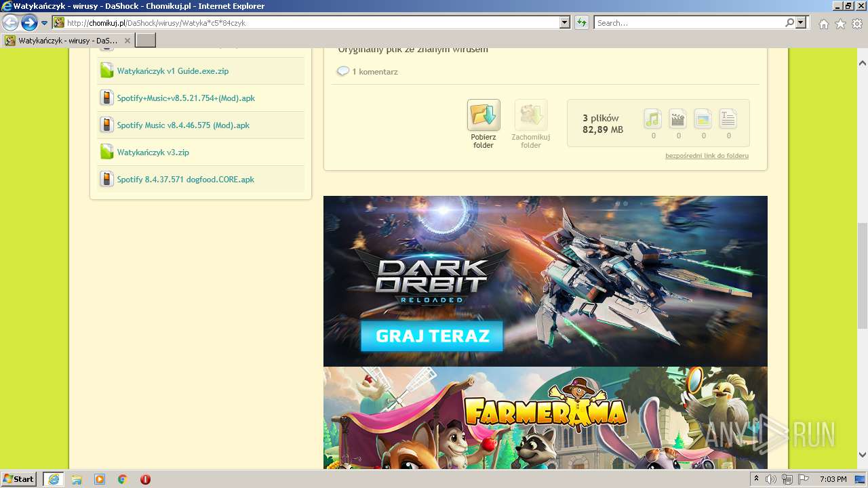Click the page scrollbar down arrow
868x488 pixels.
862,455
